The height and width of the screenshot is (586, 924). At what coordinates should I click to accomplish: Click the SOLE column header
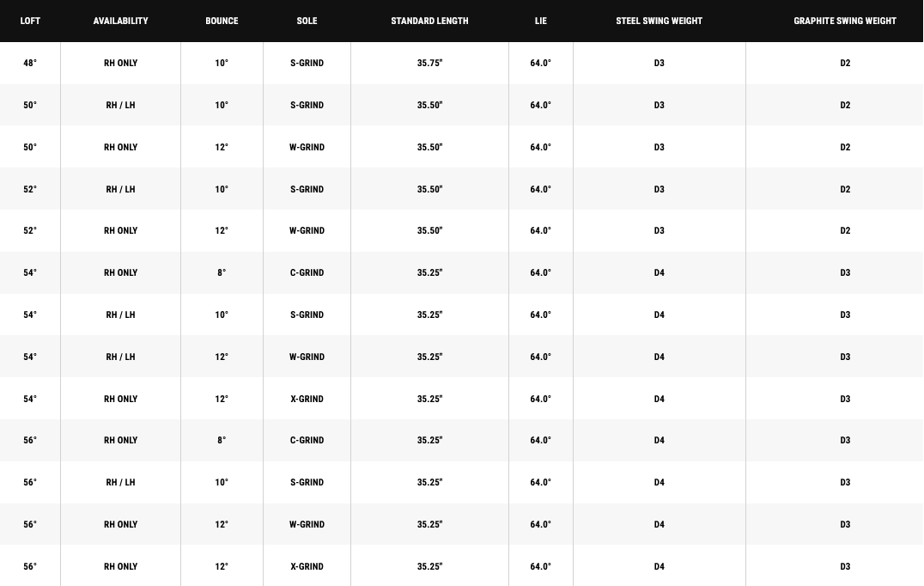(307, 21)
